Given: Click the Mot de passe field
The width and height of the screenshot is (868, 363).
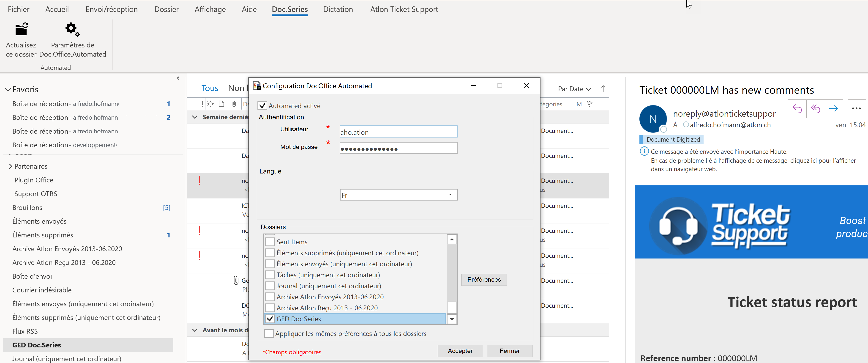Looking at the screenshot, I should point(398,148).
